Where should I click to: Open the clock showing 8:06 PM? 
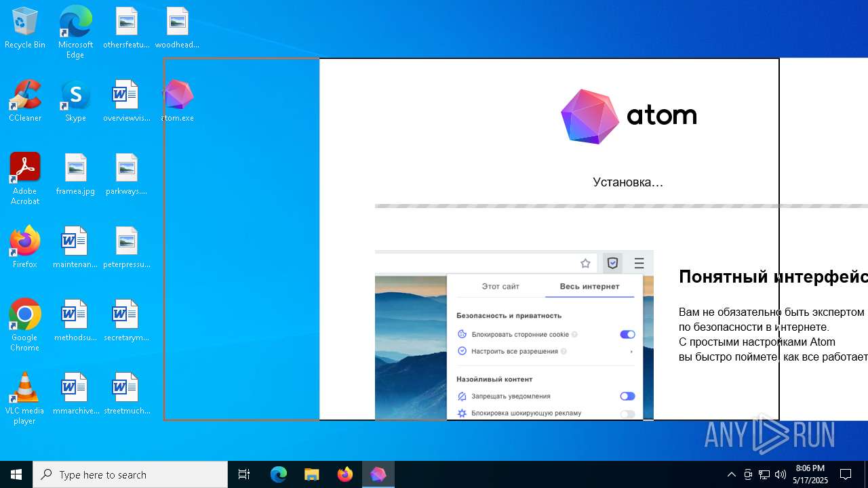[810, 474]
